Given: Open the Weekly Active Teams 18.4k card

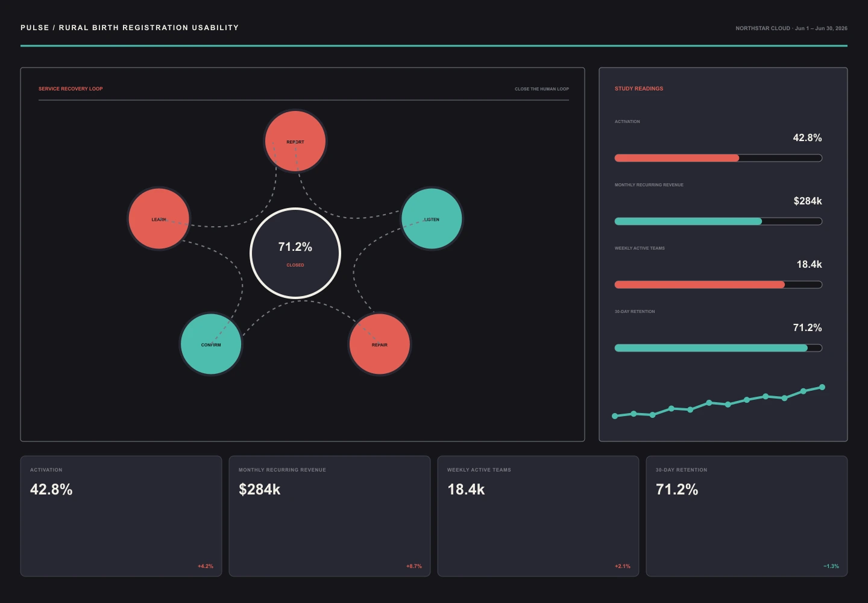Looking at the screenshot, I should click(x=538, y=516).
